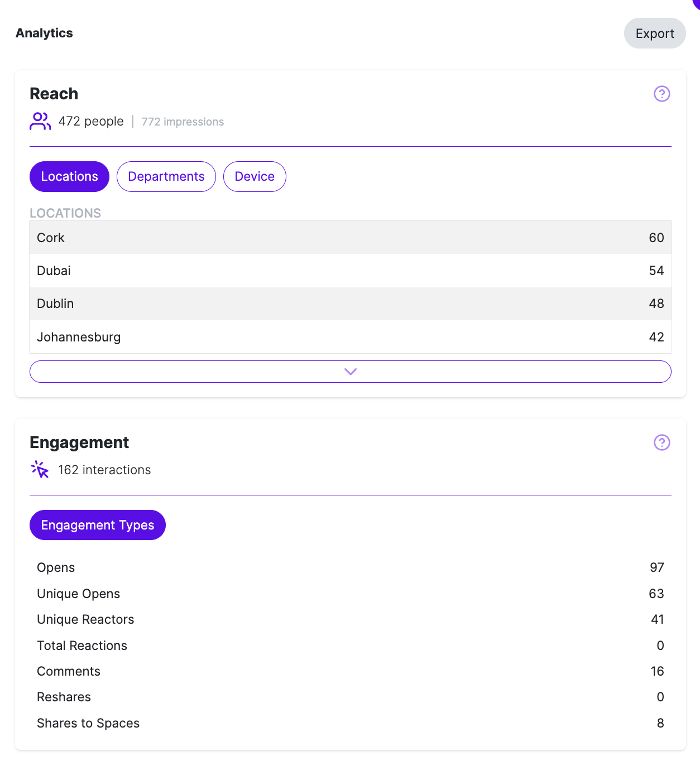Select the Dublin location row
The width and height of the screenshot is (700, 761).
click(351, 304)
